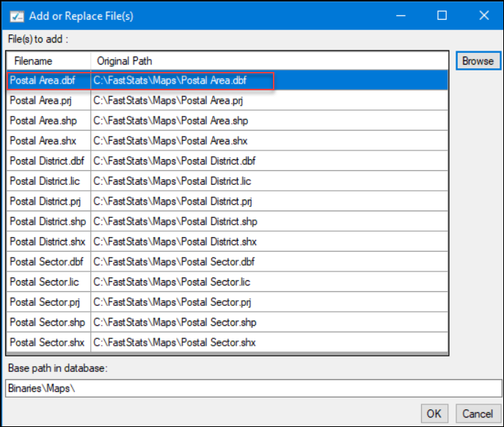This screenshot has height=427, width=504.
Task: Close the Add or Replace File(s) window
Action: pos(483,15)
